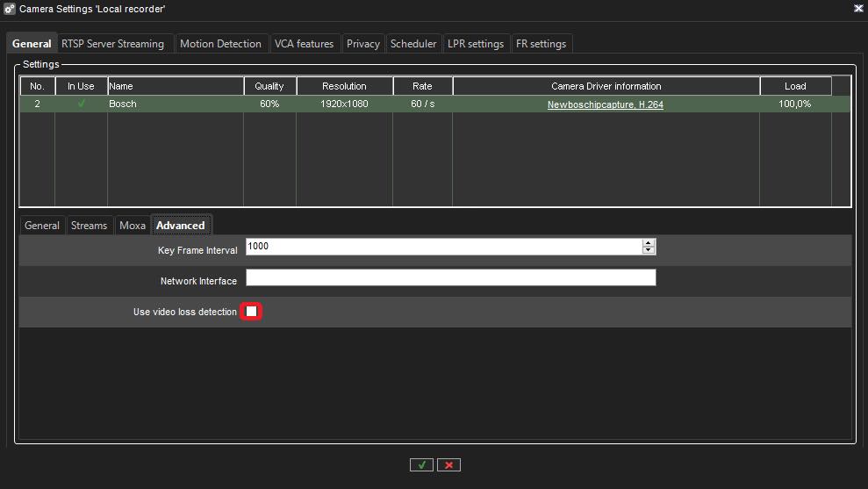This screenshot has width=868, height=489.
Task: Decrease Key Frame Interval with down arrow
Action: click(x=649, y=251)
